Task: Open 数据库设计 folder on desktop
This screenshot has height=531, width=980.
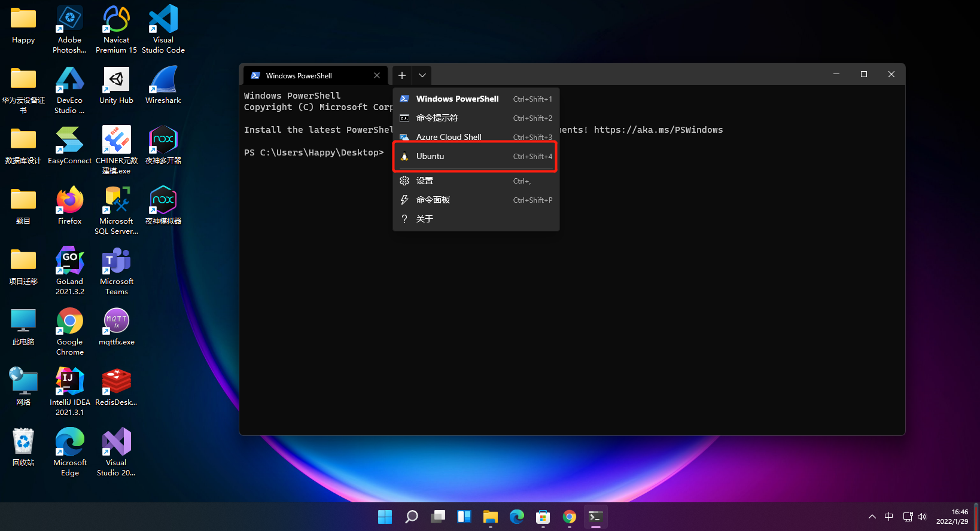Action: point(23,145)
